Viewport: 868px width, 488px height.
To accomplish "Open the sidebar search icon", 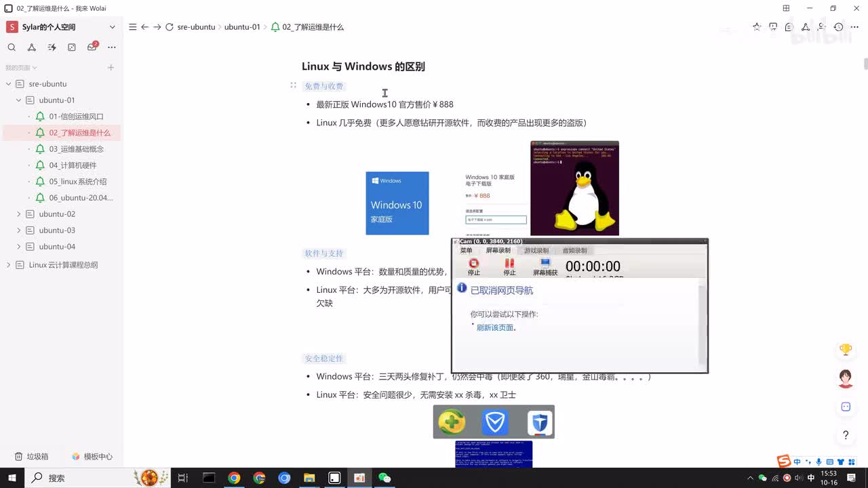I will (12, 47).
